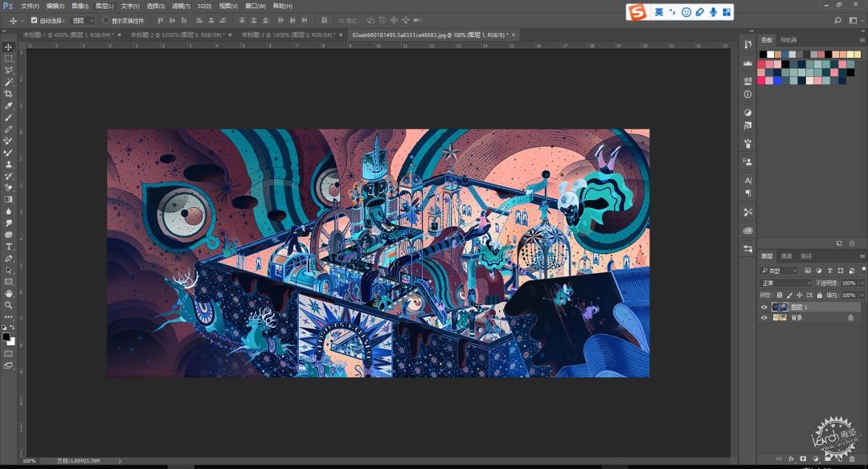
Task: Open the Move tool preset picker arrow
Action: point(23,21)
